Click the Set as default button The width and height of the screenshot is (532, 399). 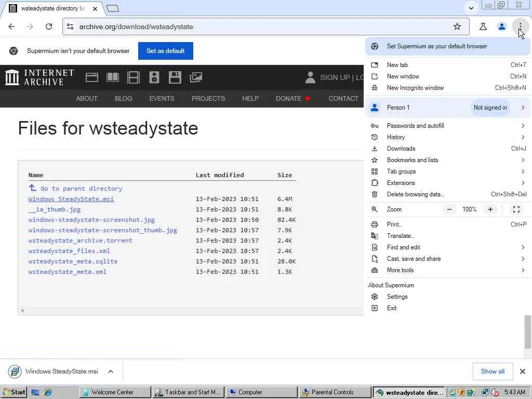click(166, 51)
